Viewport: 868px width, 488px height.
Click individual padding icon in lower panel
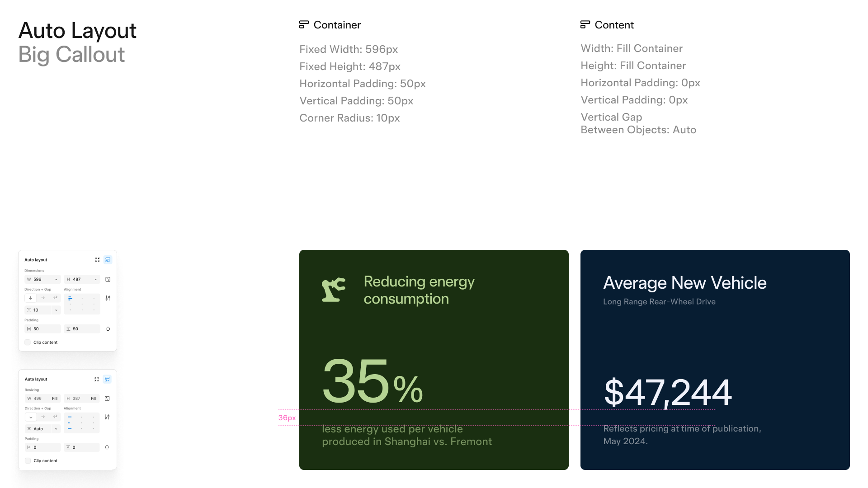107,447
